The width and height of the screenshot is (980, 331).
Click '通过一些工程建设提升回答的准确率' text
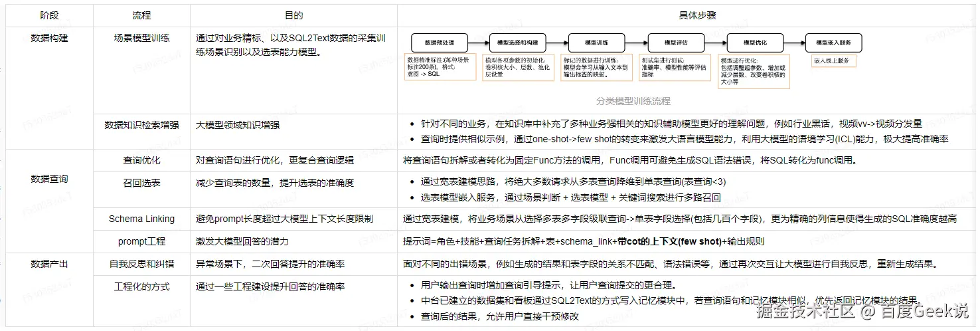click(x=270, y=286)
